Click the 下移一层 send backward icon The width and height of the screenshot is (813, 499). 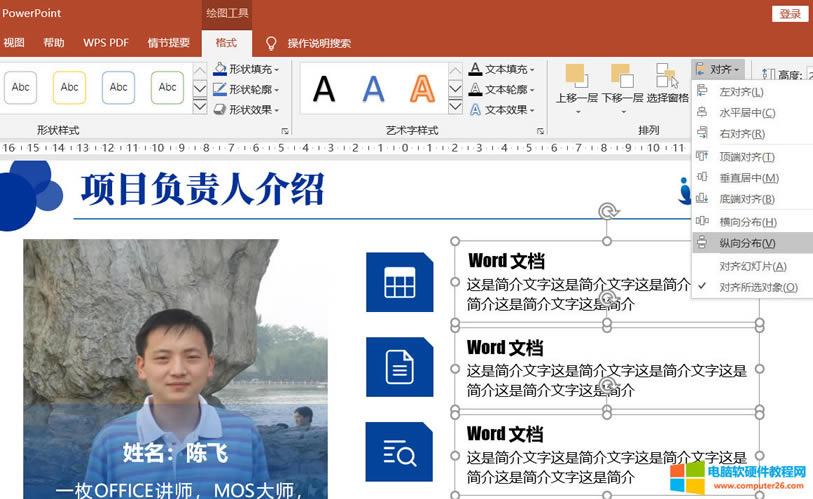click(x=622, y=76)
